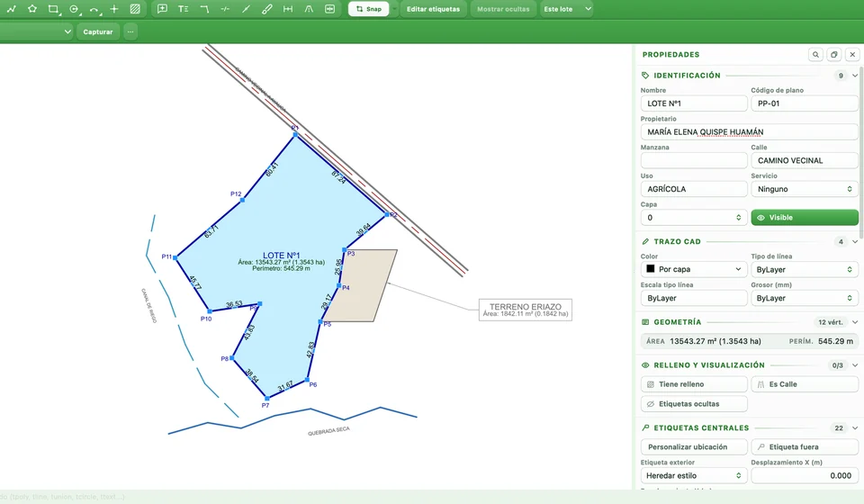Collapse the Trazo CAD section
Screen dimensions: 864x504
(x=855, y=241)
